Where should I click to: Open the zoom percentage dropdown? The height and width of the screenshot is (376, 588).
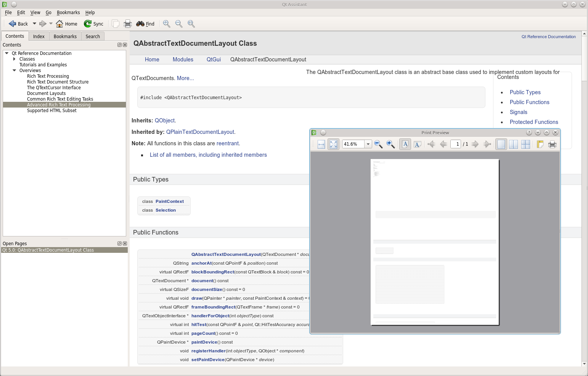tap(368, 144)
